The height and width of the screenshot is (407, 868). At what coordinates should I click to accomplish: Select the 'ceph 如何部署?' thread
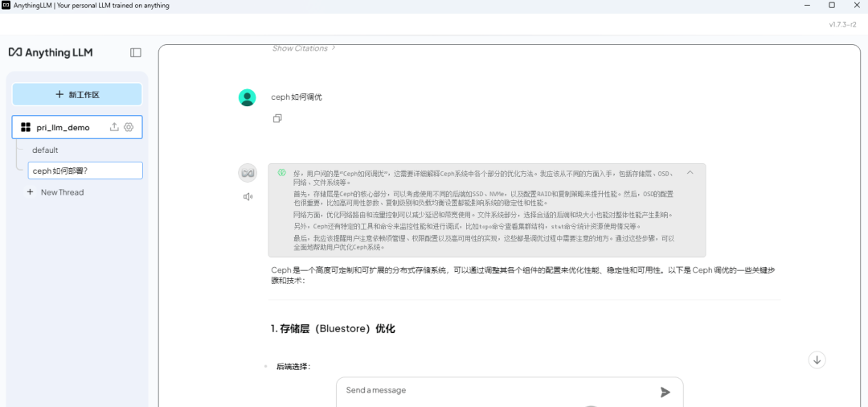pyautogui.click(x=85, y=171)
